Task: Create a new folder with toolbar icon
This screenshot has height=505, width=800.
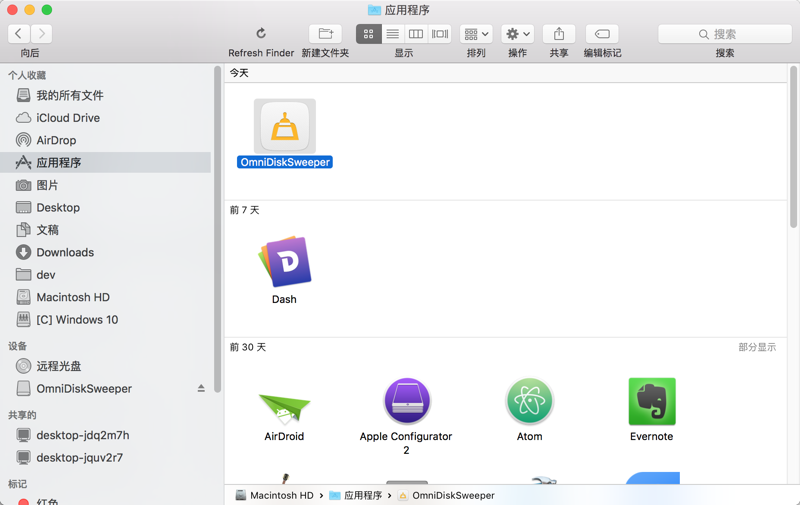Action: pos(326,34)
